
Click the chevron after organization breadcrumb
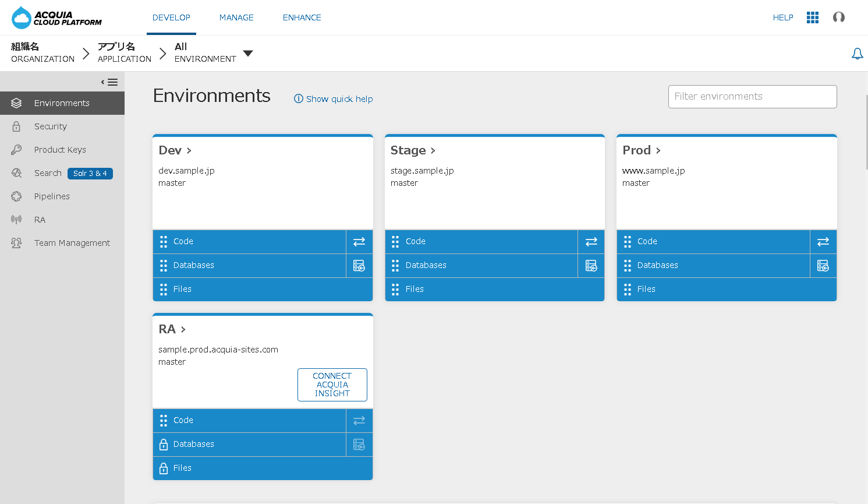[86, 54]
